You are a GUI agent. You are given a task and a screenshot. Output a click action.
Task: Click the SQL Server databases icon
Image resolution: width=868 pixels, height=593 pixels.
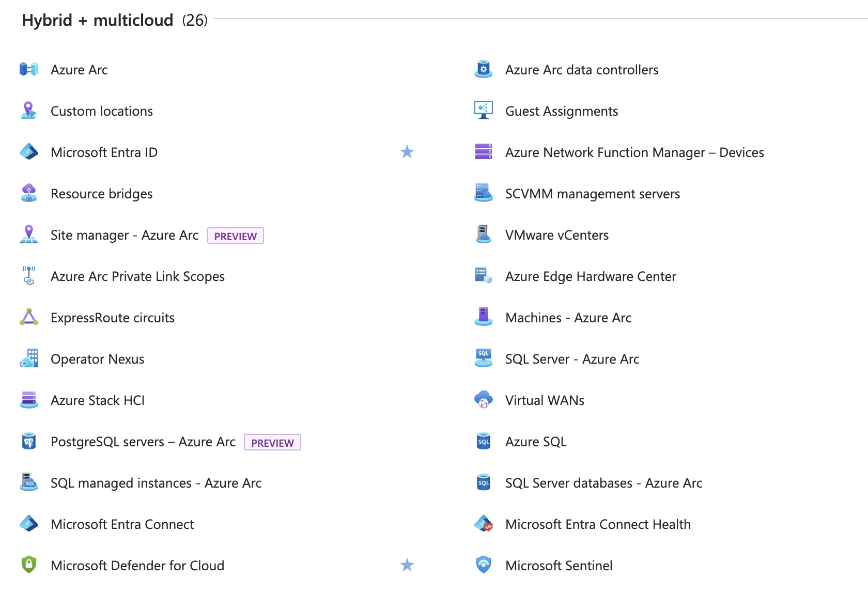coord(484,482)
